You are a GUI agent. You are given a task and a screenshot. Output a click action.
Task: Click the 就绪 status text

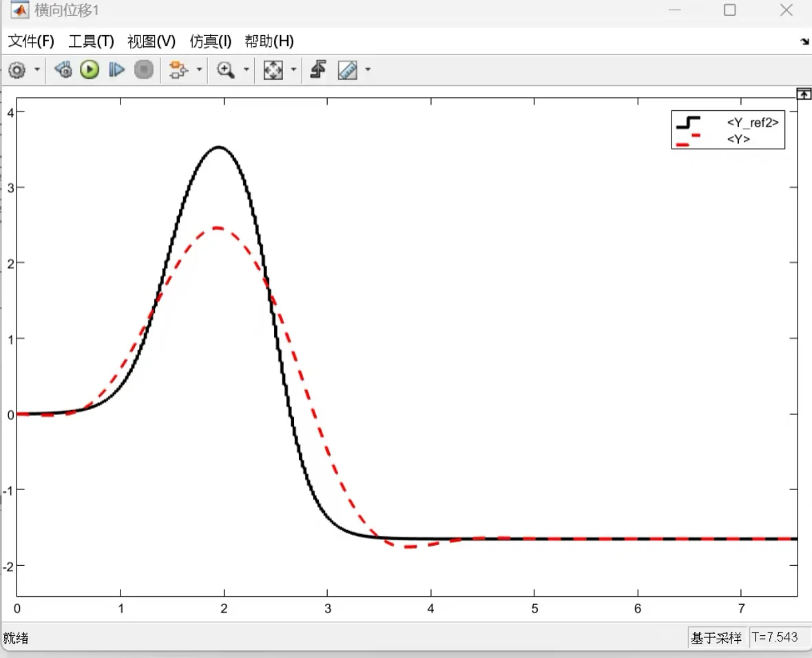coord(16,638)
